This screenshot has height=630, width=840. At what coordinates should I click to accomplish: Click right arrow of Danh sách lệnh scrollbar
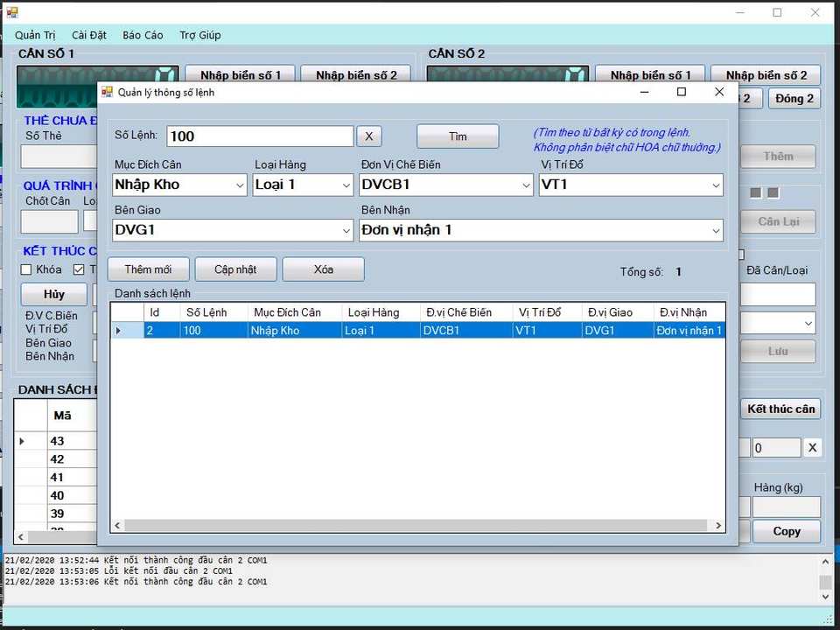click(x=718, y=526)
